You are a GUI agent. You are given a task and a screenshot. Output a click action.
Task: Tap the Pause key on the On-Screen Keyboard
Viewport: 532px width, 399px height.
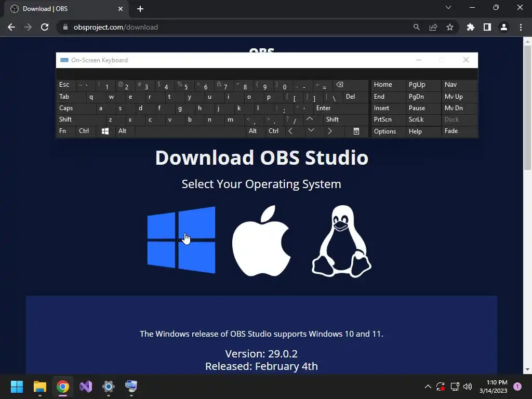coord(423,108)
